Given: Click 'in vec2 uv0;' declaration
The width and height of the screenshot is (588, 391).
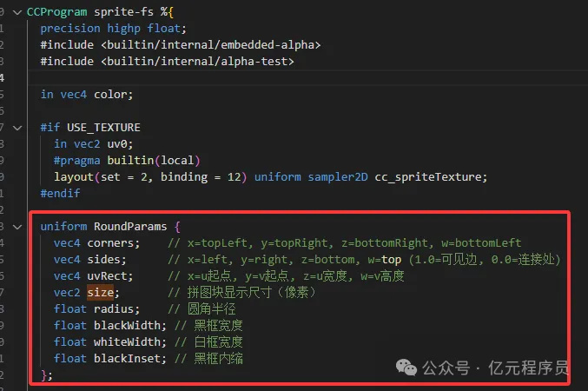Looking at the screenshot, I should click(x=94, y=144).
